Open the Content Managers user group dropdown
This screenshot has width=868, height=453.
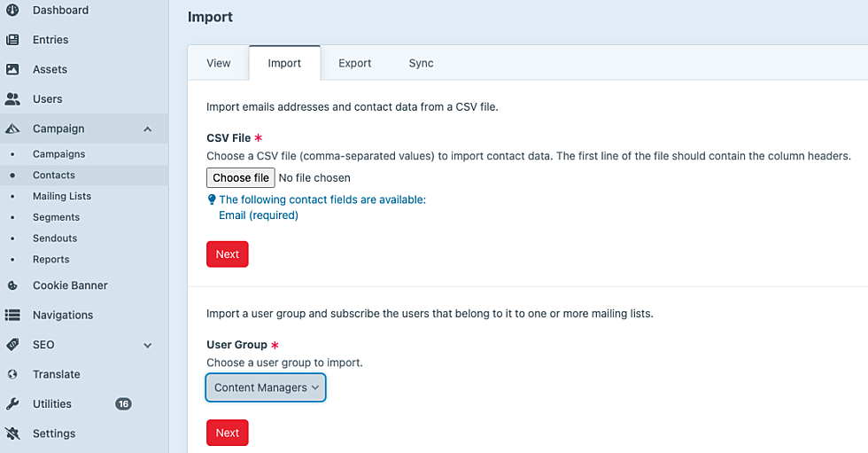pyautogui.click(x=266, y=387)
